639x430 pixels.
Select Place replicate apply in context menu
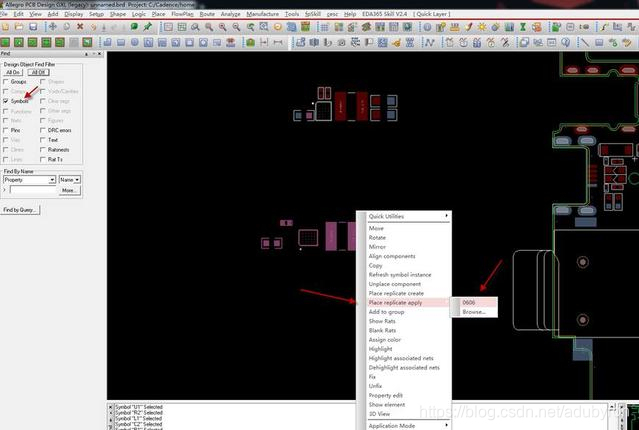(408, 302)
